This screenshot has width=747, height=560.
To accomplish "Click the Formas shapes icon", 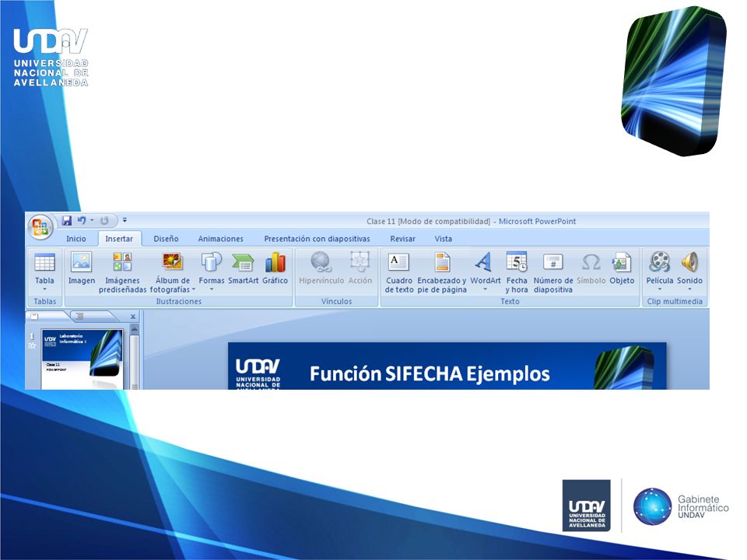I will pyautogui.click(x=212, y=262).
